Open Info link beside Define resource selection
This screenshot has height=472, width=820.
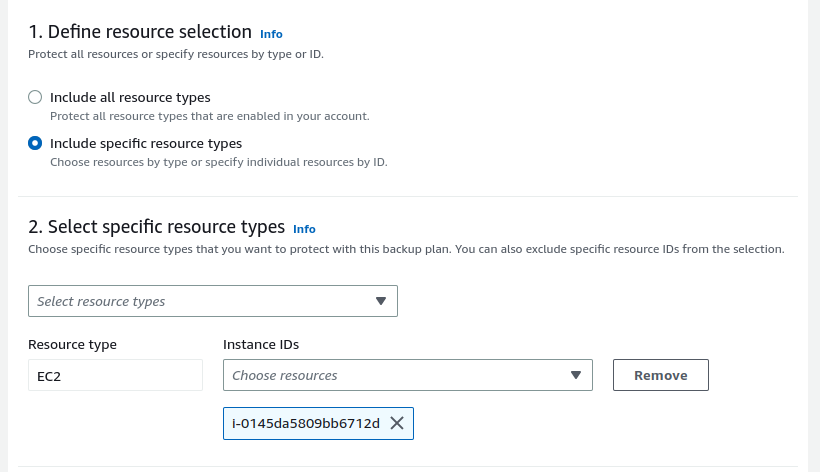click(x=271, y=34)
